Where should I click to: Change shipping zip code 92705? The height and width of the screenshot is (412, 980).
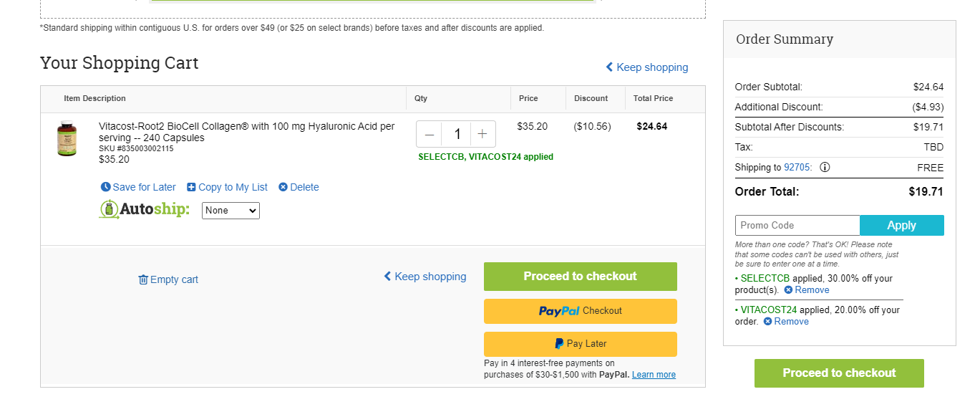(x=797, y=168)
